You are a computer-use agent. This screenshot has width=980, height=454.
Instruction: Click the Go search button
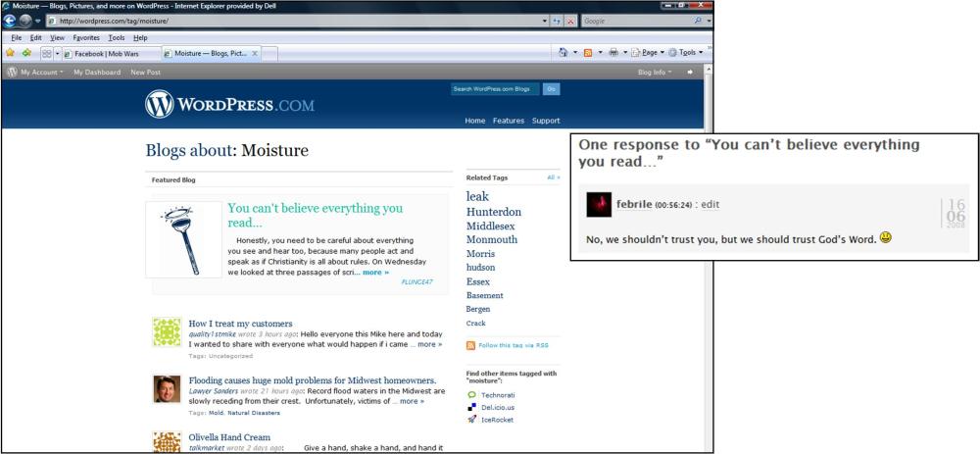552,89
